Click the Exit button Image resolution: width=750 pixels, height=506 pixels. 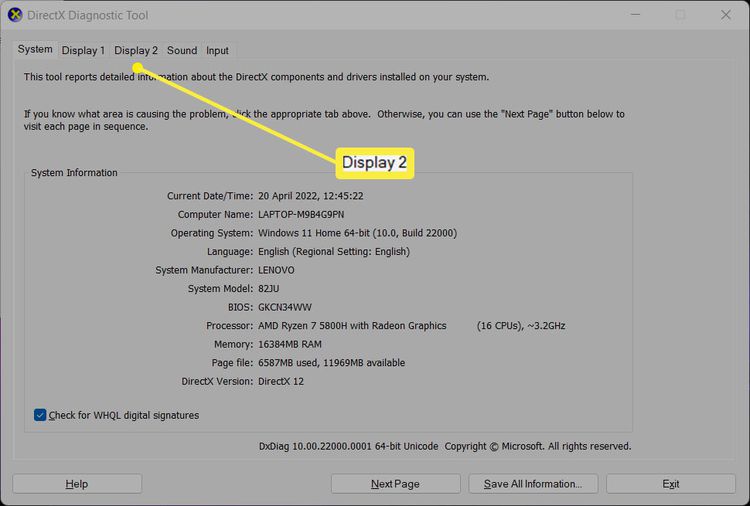671,484
